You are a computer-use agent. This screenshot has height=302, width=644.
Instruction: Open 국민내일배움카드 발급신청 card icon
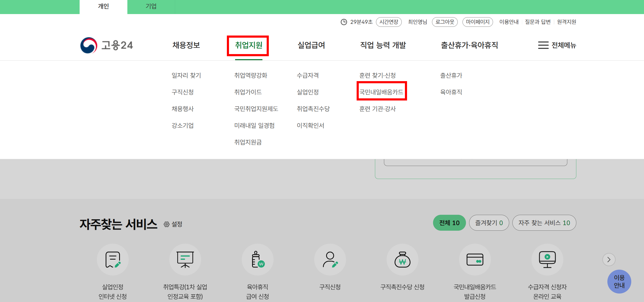[x=475, y=260]
